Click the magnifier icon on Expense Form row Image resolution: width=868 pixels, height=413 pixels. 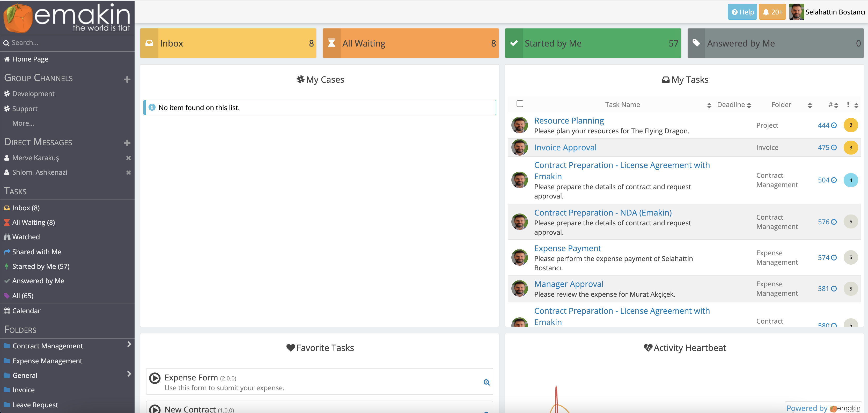coord(486,382)
